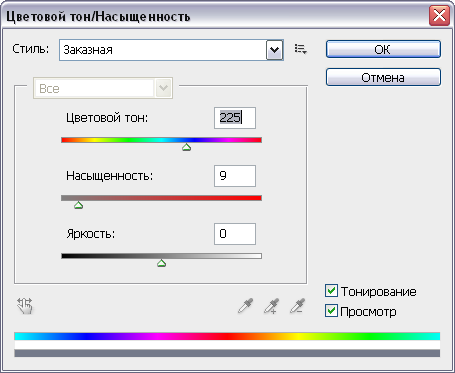This screenshot has width=455, height=373.
Task: Click the lower gray result color bar
Action: [x=227, y=353]
